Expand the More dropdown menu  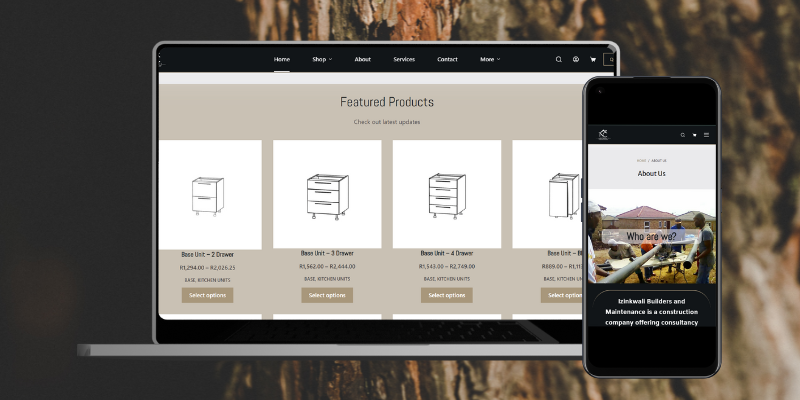pos(489,60)
